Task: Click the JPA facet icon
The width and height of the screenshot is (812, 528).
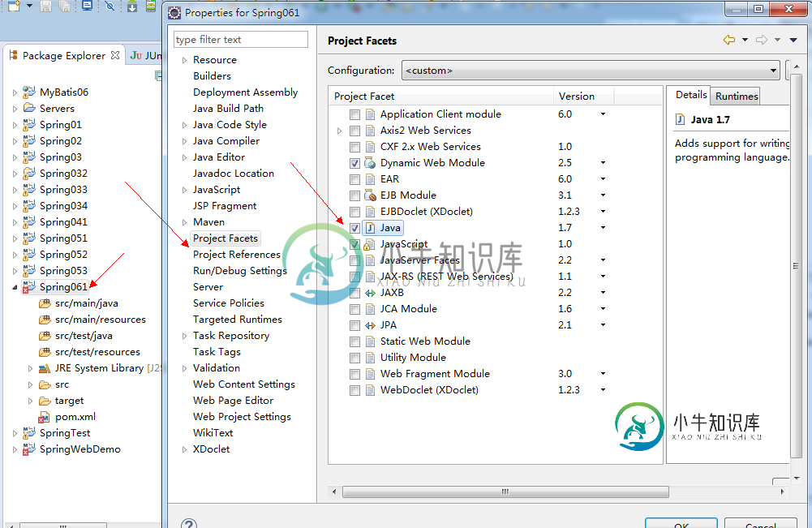Action: click(370, 325)
